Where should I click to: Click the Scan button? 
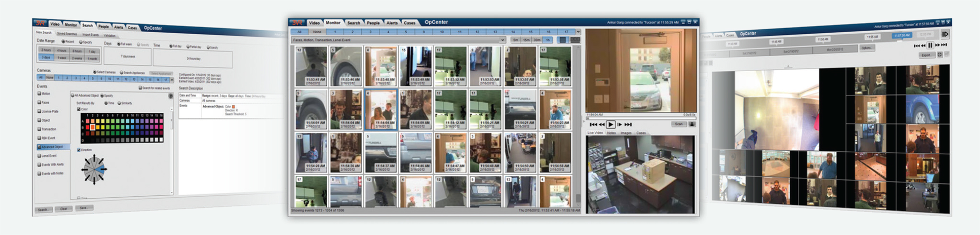pos(678,124)
